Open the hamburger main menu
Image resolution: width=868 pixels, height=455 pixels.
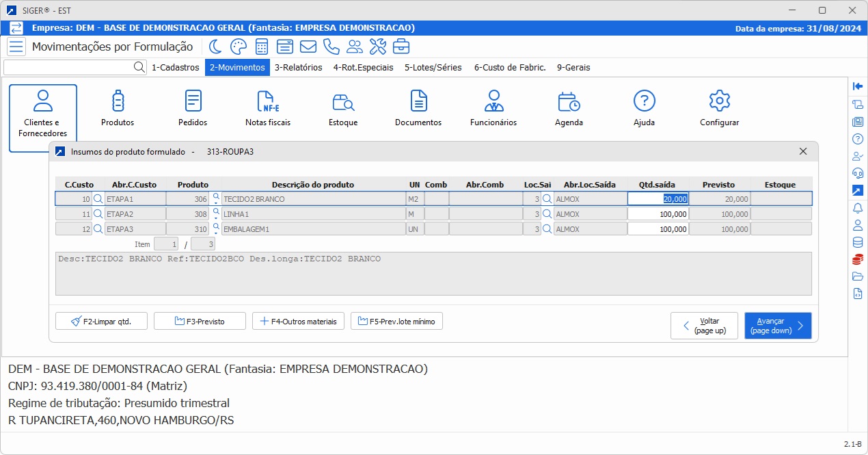point(16,47)
